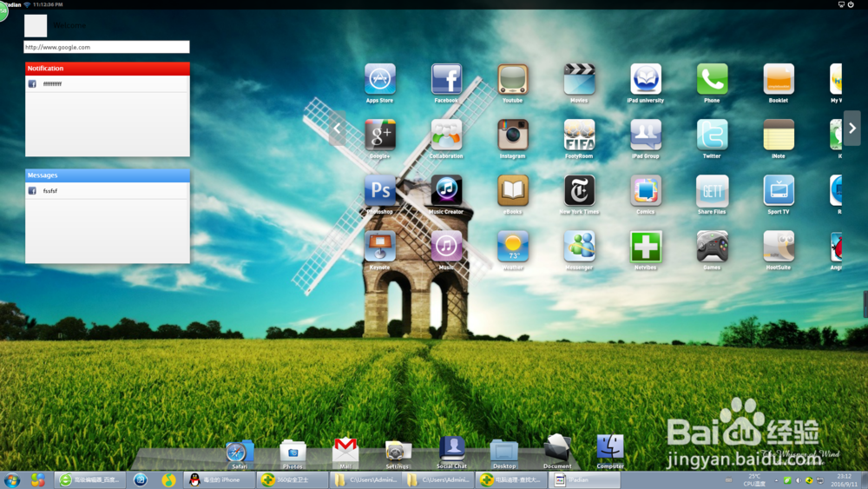Open the Phone app
The width and height of the screenshot is (868, 489).
click(x=712, y=79)
